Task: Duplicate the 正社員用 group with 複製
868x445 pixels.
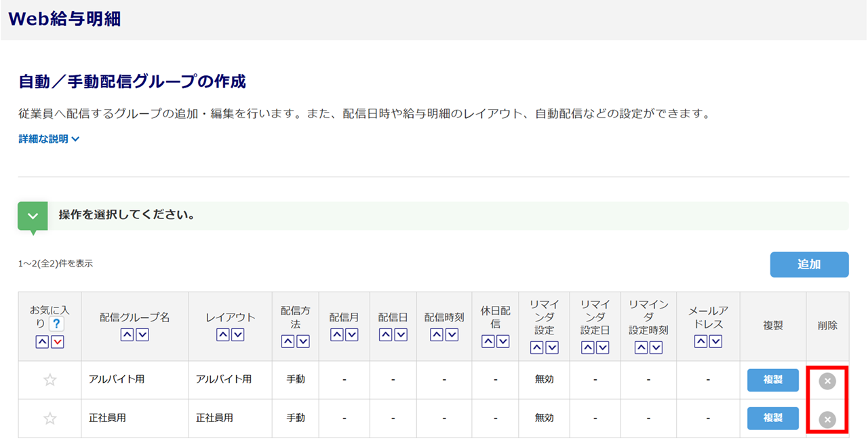Action: pos(772,419)
